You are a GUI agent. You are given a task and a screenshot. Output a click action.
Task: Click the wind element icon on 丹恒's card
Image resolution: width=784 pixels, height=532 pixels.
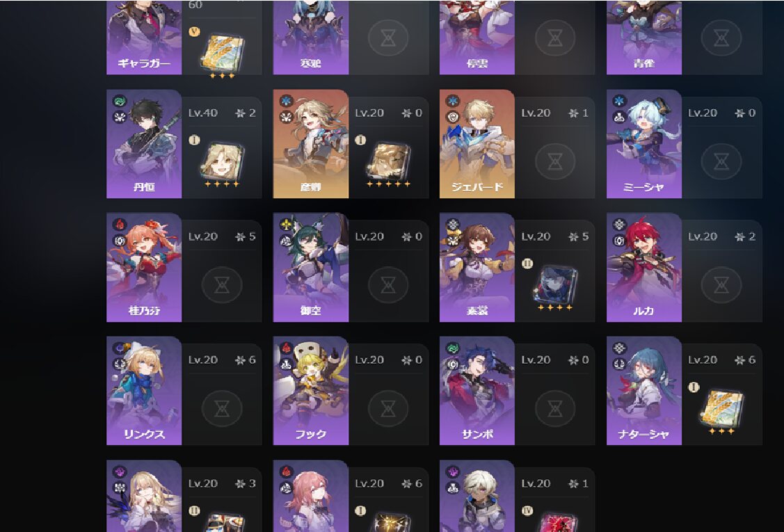pyautogui.click(x=120, y=102)
